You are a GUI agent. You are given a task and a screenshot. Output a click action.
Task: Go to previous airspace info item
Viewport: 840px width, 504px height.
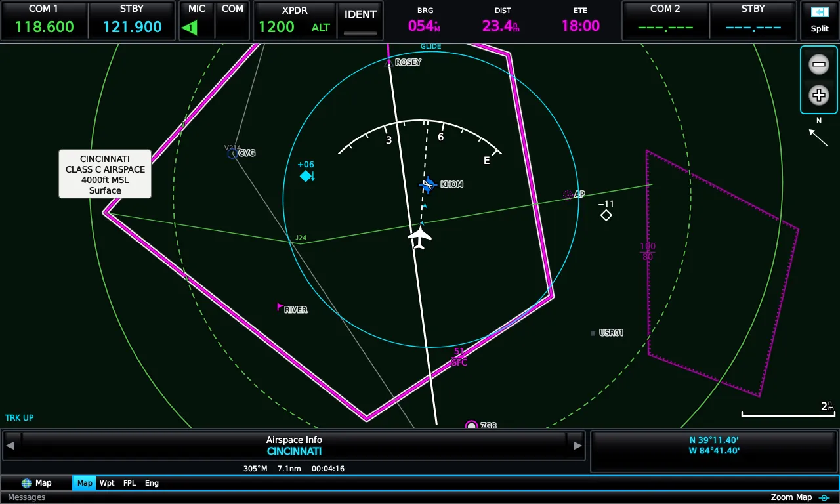(x=10, y=446)
